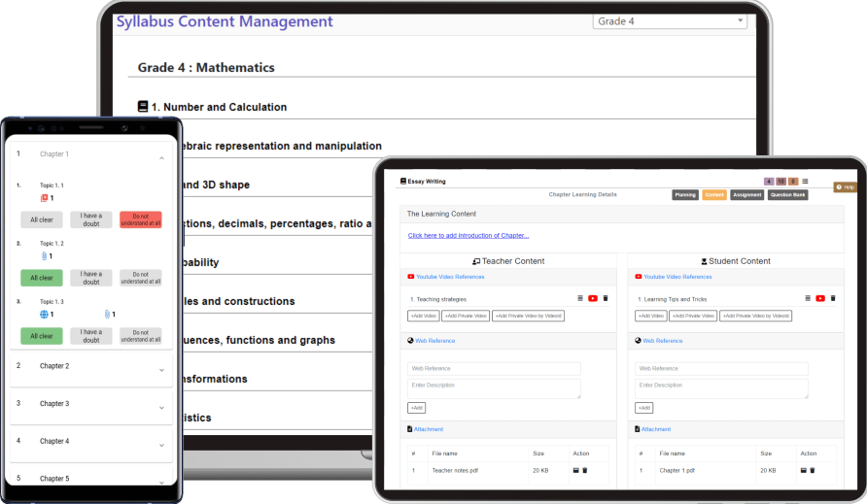The image size is (867, 504).
Task: Open the Grade 4 dropdown on laptop
Action: (670, 21)
